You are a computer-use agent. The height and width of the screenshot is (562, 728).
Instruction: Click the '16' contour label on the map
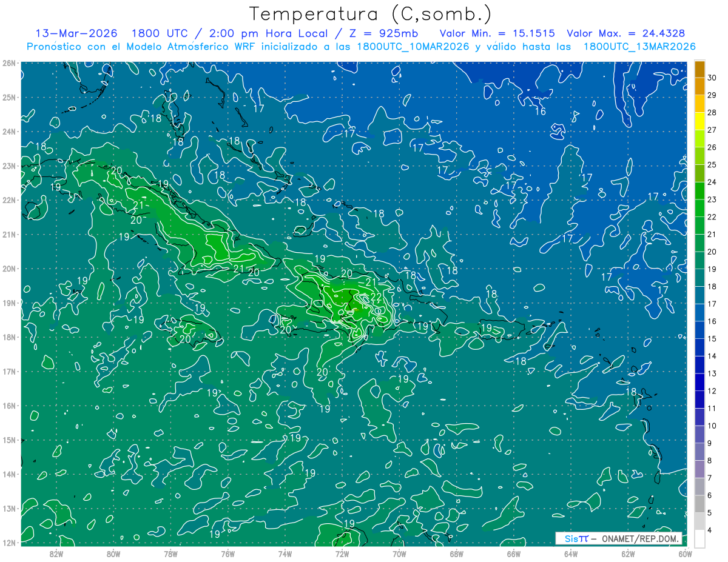[x=540, y=112]
